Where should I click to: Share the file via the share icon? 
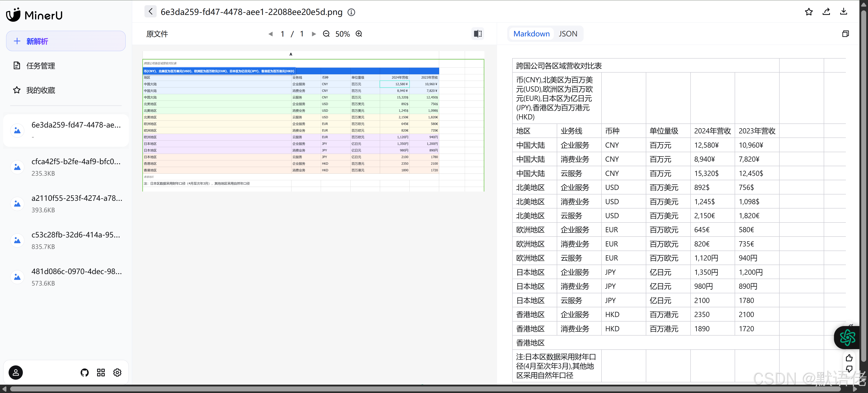pyautogui.click(x=826, y=12)
